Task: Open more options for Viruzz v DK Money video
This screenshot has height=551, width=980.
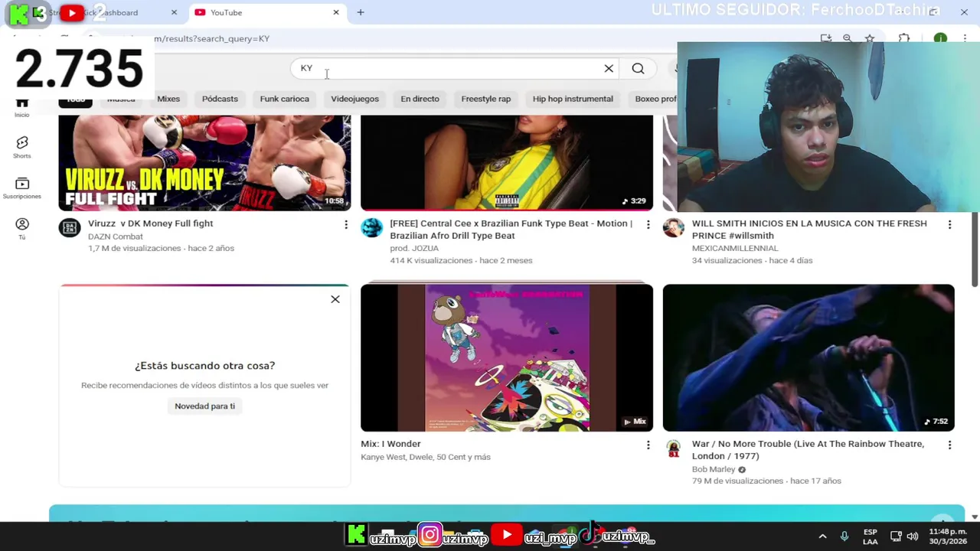Action: [x=345, y=224]
